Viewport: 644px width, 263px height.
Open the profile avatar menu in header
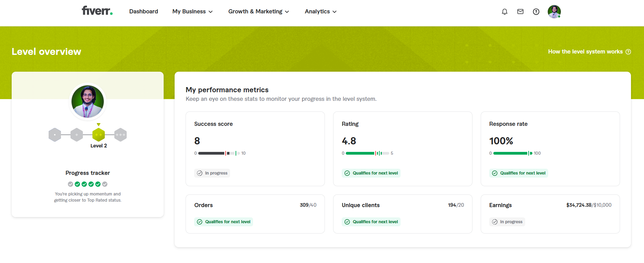(554, 12)
